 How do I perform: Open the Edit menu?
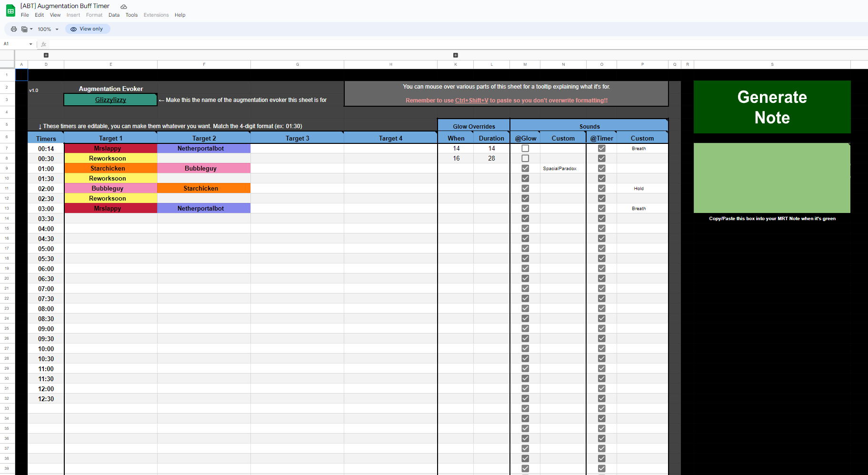tap(39, 15)
